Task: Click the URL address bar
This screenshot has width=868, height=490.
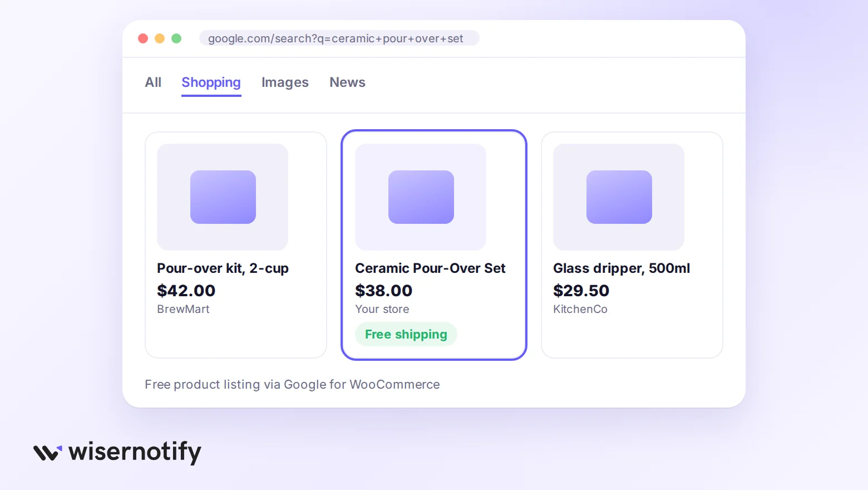Action: click(x=339, y=38)
